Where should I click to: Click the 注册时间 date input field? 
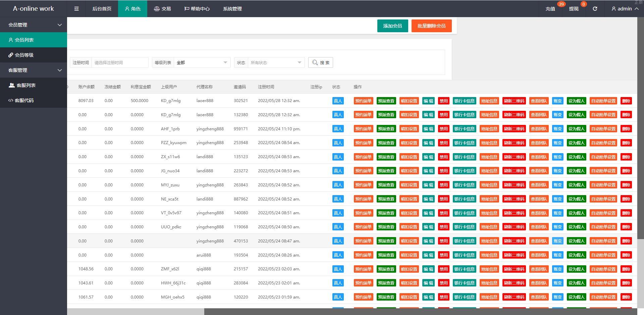[120, 62]
